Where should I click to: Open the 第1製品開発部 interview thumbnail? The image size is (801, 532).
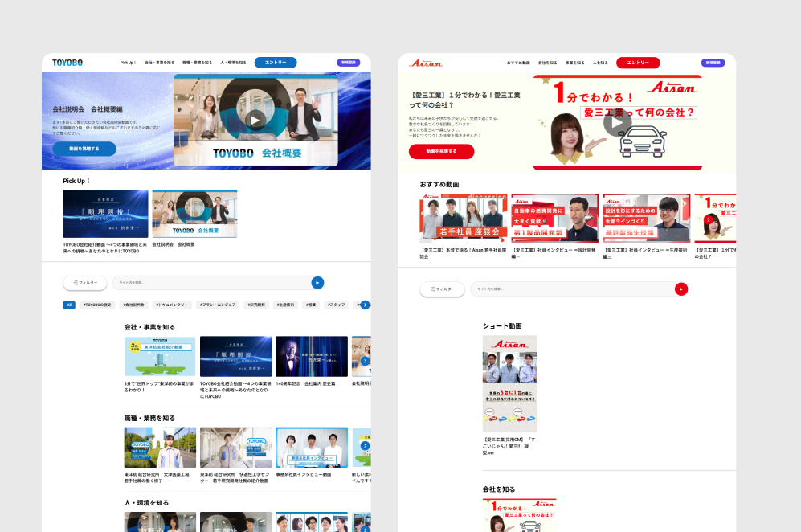click(555, 219)
